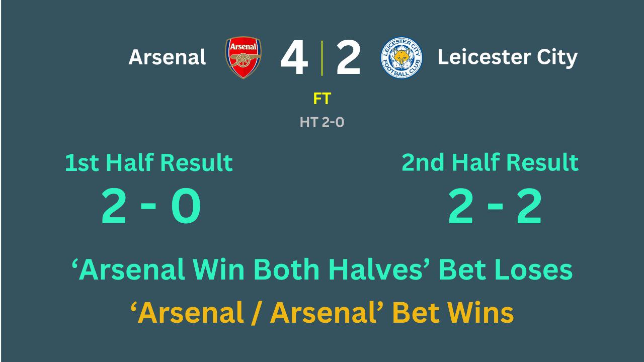Click the grey HT 2-0 label
Screen dimensions: 644x362
click(322, 122)
